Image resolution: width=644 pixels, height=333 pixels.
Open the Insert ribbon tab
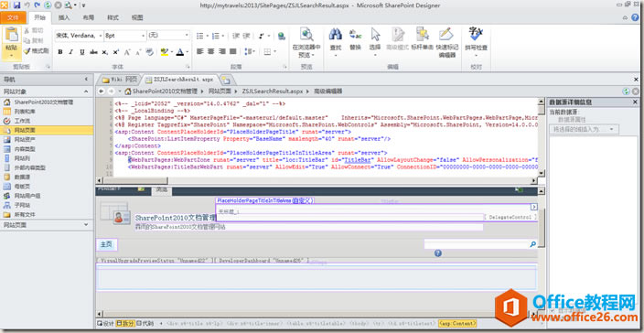point(64,17)
